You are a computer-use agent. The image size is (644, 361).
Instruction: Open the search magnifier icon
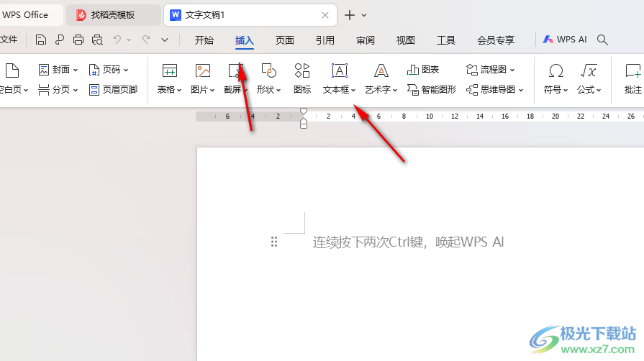[602, 40]
